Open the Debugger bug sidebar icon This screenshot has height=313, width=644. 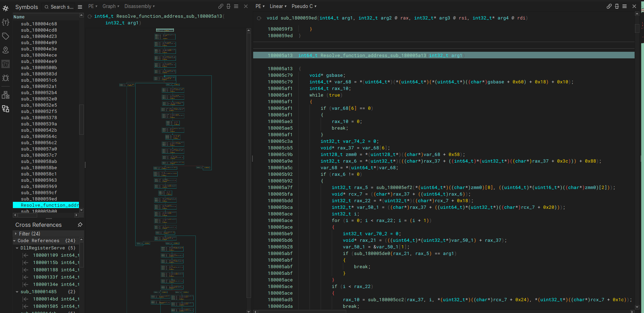tap(6, 78)
